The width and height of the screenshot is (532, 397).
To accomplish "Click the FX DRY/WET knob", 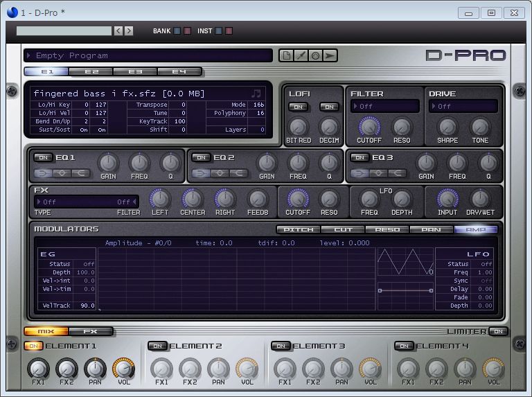I will click(480, 199).
